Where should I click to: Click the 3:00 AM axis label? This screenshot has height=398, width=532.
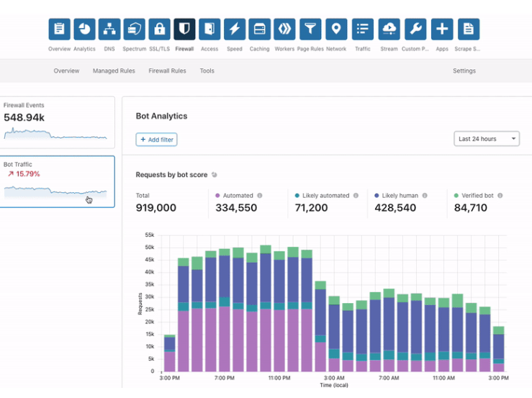334,378
